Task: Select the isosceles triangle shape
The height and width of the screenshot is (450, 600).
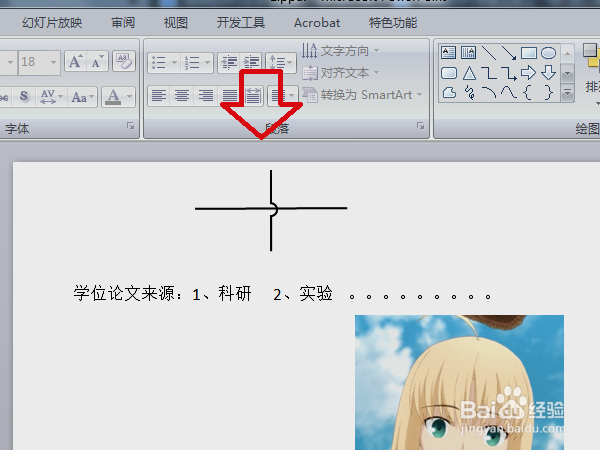Action: pyautogui.click(x=469, y=73)
